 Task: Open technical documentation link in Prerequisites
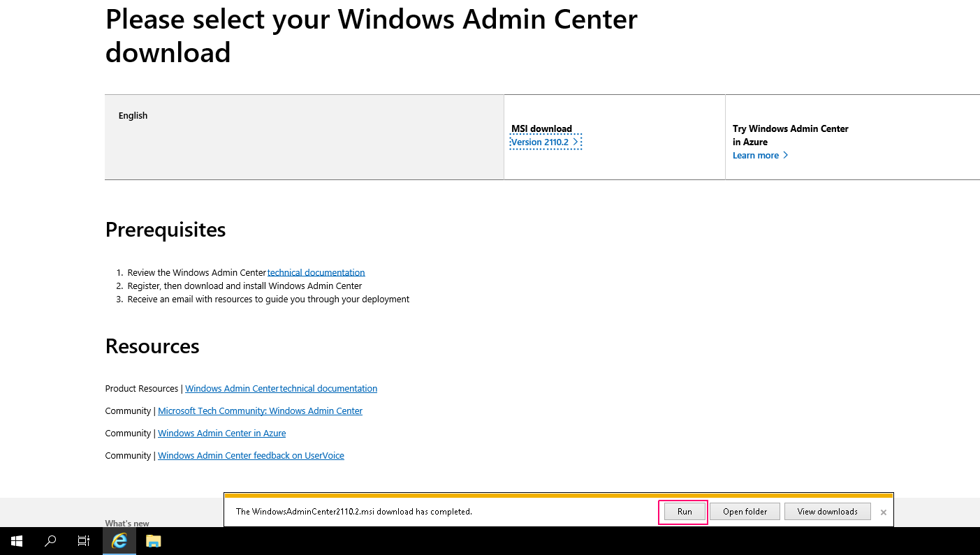(x=316, y=273)
